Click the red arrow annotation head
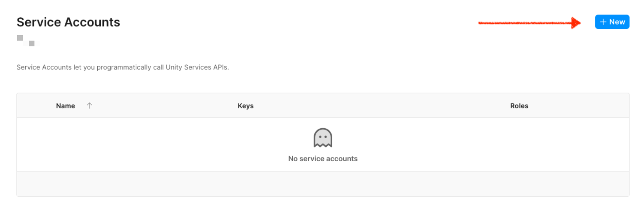The width and height of the screenshot is (644, 213). [575, 23]
